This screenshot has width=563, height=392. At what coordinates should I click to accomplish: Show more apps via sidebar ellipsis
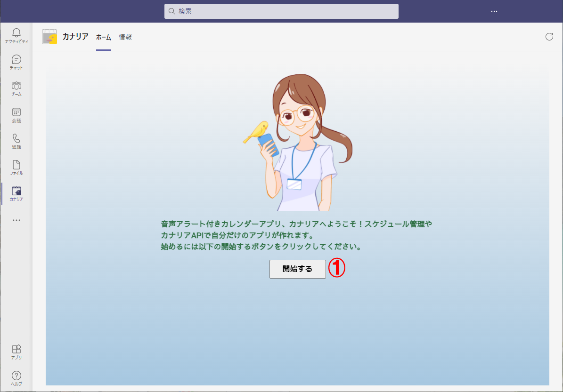pos(16,220)
